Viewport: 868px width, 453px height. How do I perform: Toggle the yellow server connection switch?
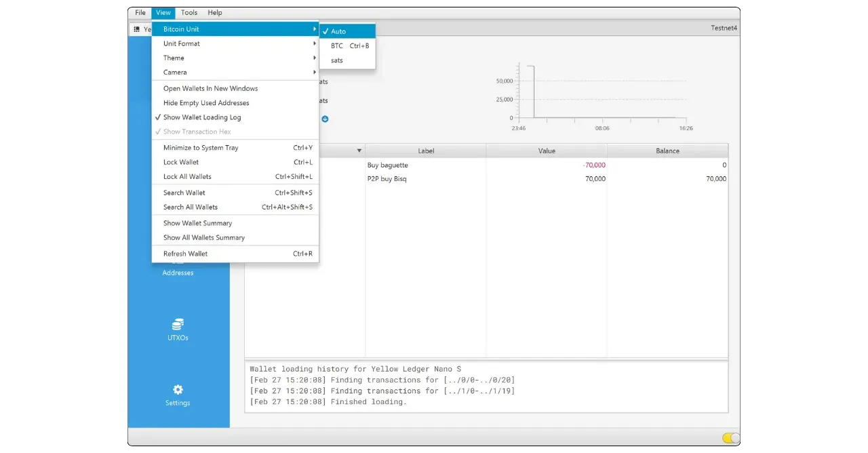coord(730,438)
